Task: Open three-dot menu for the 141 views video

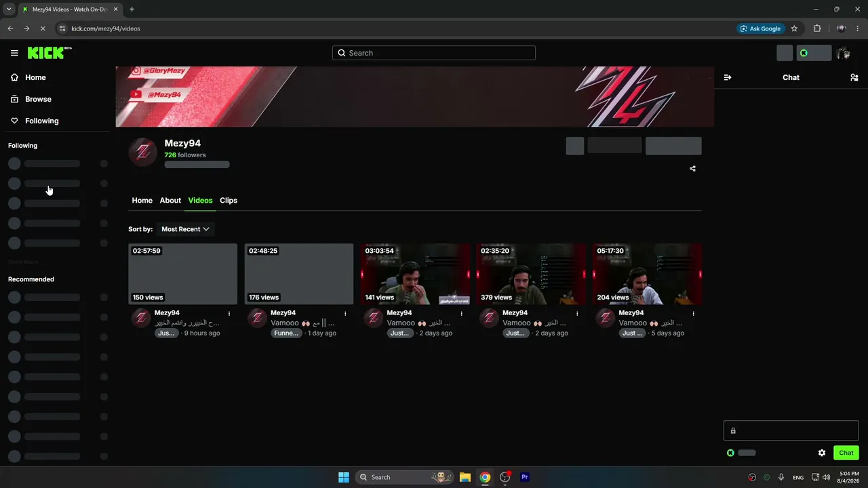Action: [x=462, y=314]
